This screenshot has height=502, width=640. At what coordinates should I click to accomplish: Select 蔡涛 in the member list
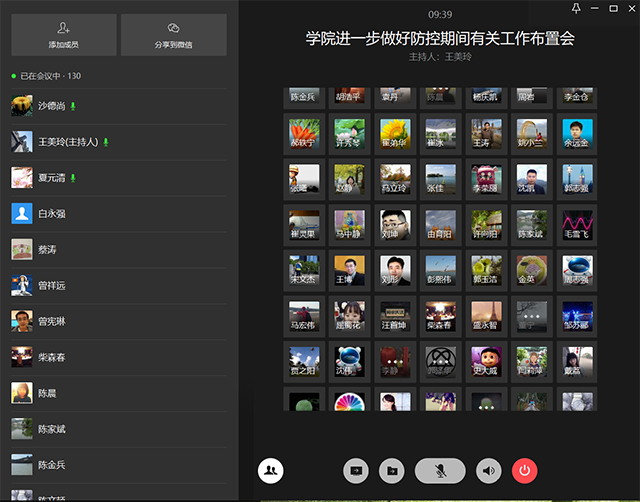click(x=47, y=249)
